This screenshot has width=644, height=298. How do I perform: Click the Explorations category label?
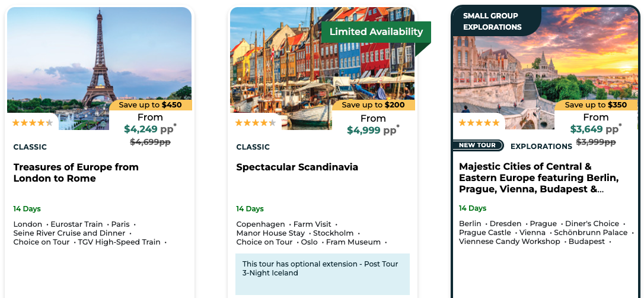(x=541, y=146)
